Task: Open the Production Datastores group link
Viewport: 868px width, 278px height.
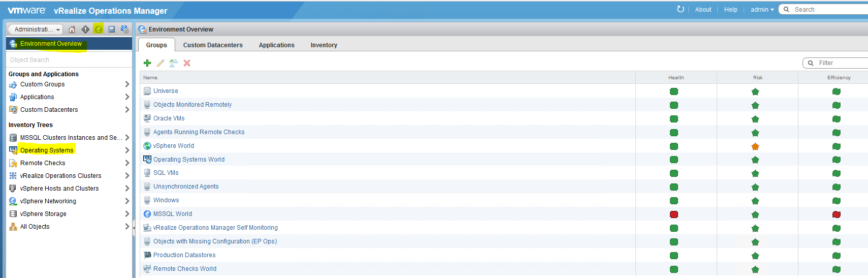Action: [184, 255]
